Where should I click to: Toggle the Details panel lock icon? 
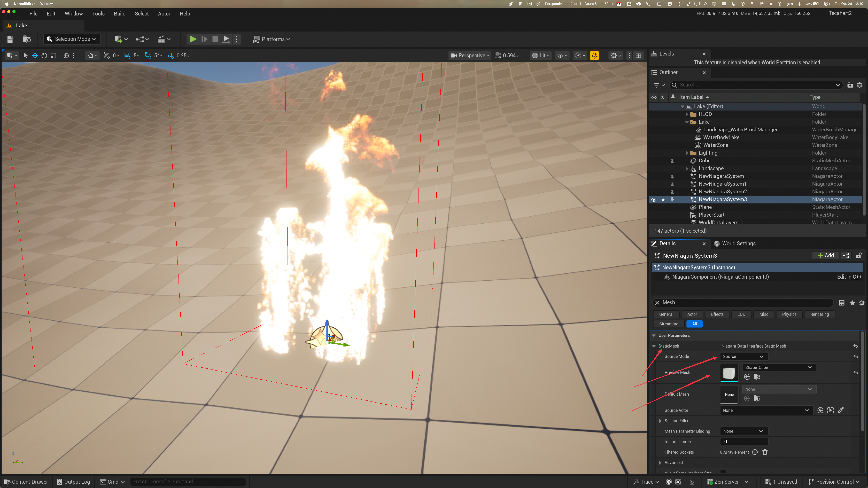(859, 256)
